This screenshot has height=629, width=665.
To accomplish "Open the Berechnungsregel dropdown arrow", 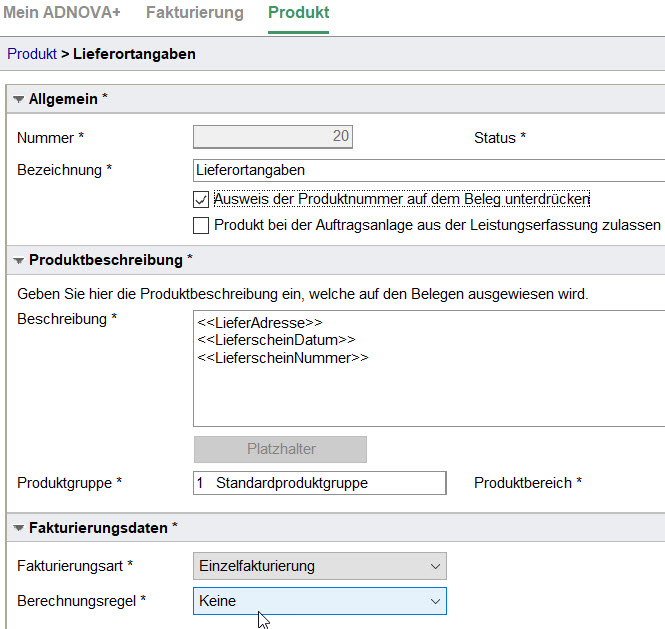I will (x=435, y=601).
